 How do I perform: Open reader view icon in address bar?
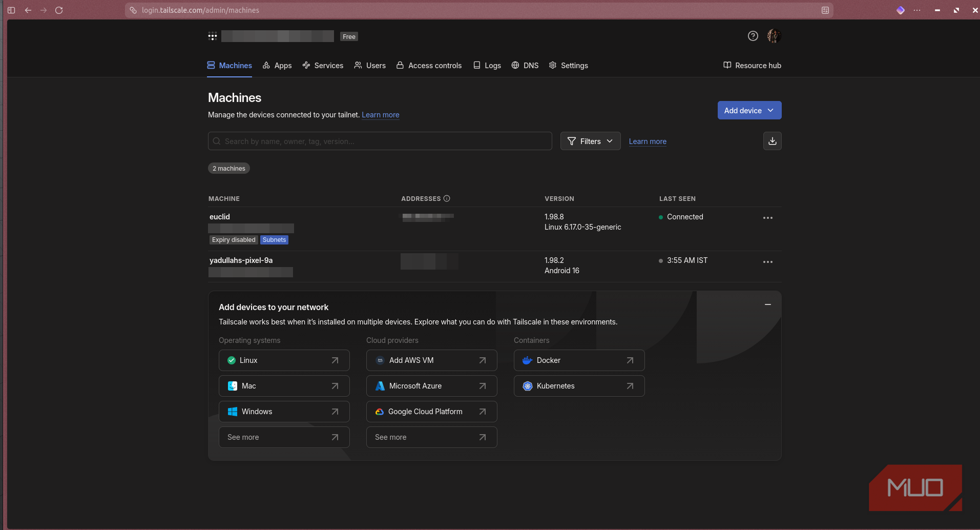pyautogui.click(x=825, y=10)
